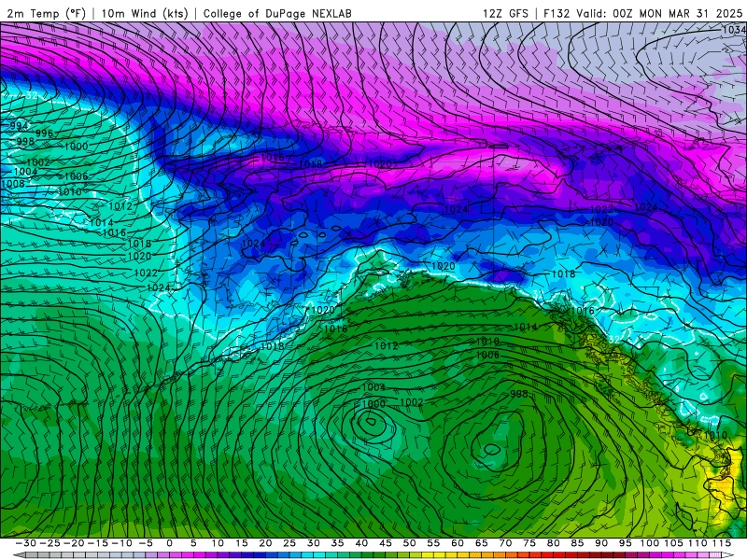
Task: Click the 90 value on color scale
Action: click(x=601, y=543)
